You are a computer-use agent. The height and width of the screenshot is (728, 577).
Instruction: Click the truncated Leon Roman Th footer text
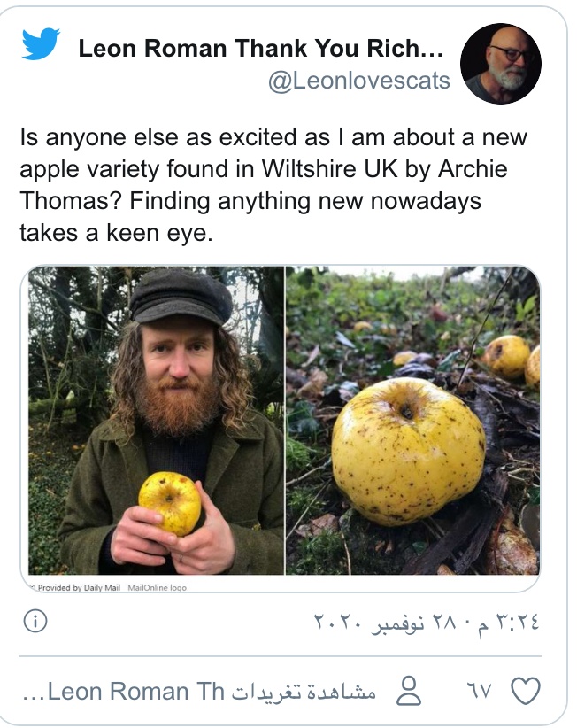pos(123,692)
